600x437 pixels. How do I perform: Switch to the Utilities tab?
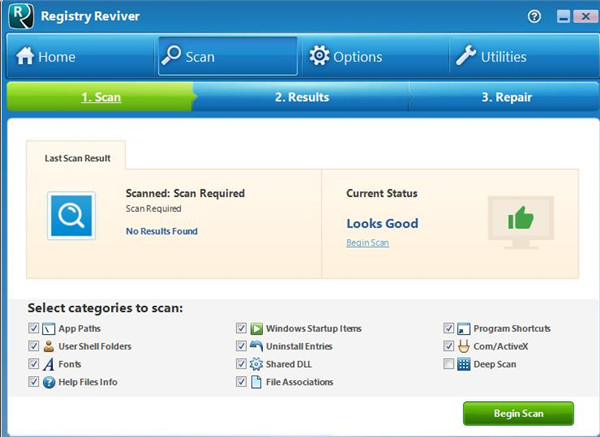click(x=524, y=56)
